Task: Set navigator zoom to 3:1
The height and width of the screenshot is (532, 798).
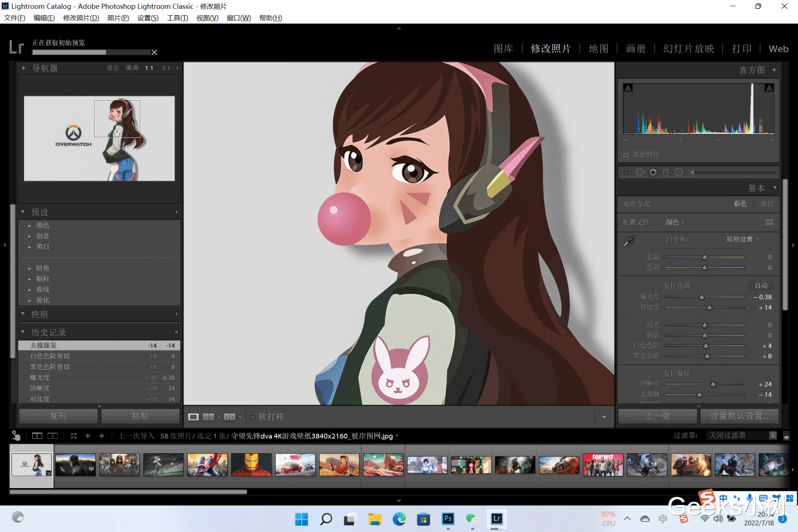Action: (166, 68)
